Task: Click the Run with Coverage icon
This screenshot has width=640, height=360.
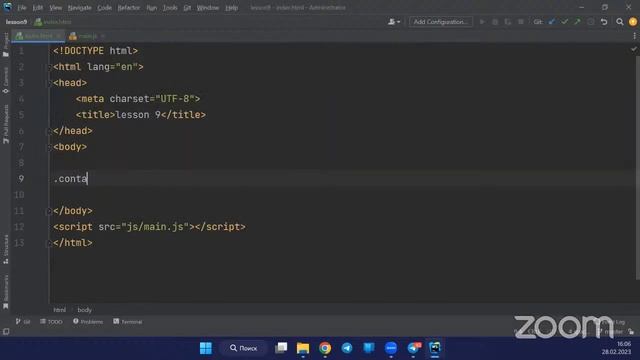Action: click(508, 22)
